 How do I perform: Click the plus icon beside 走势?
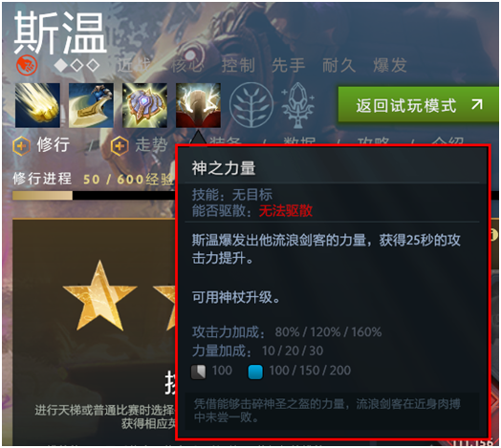[x=120, y=146]
